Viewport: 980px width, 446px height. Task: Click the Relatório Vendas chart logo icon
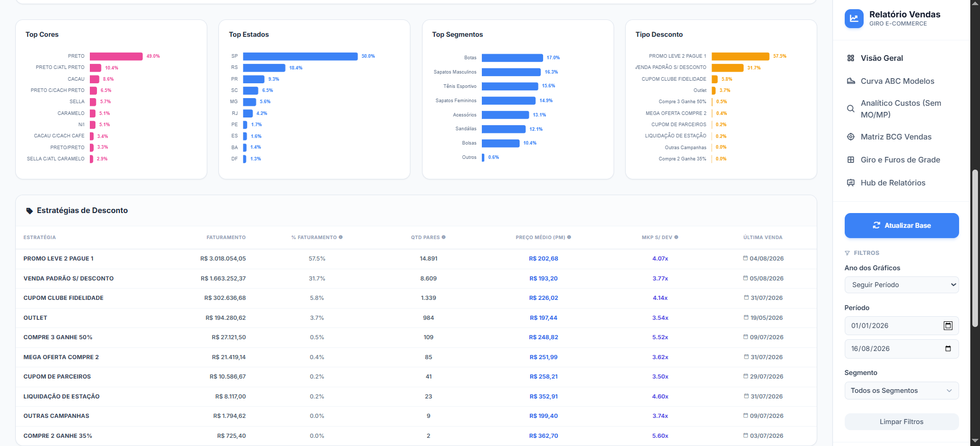tap(854, 19)
